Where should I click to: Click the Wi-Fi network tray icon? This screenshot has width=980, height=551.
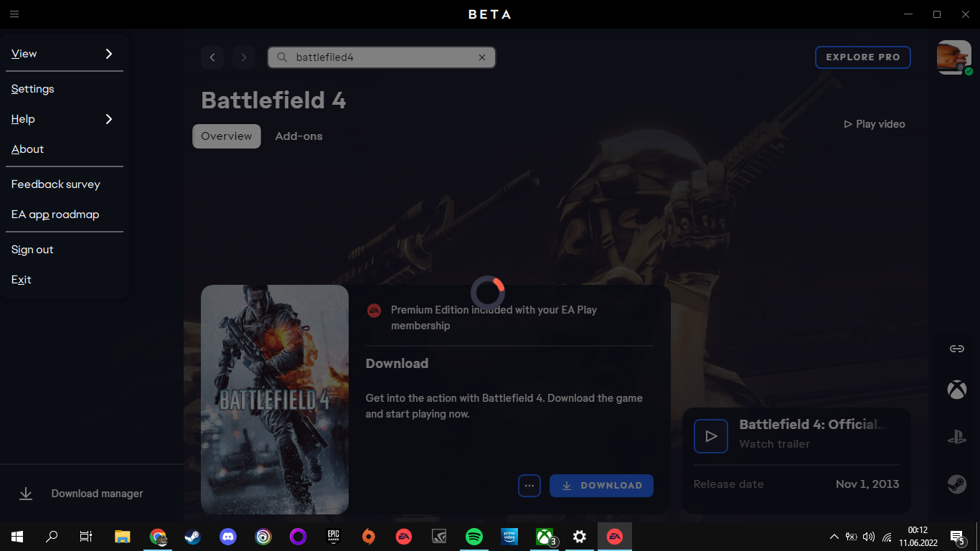(x=887, y=537)
